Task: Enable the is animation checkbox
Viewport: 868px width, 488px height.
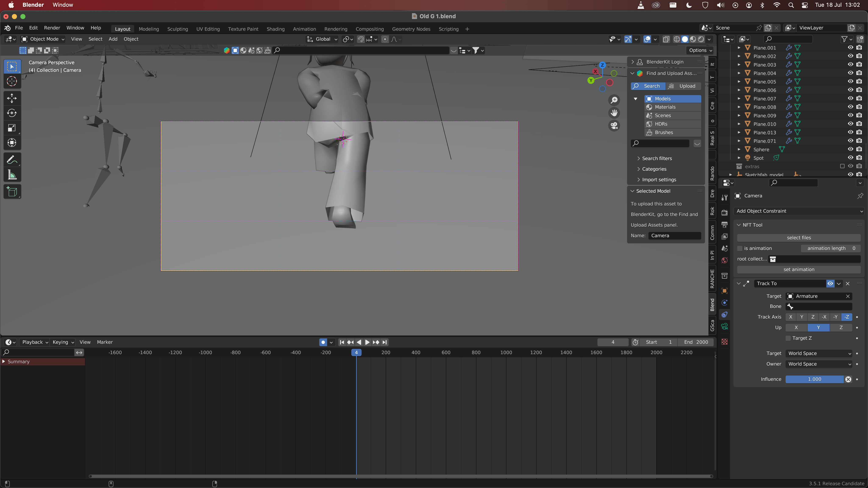Action: pyautogui.click(x=740, y=248)
